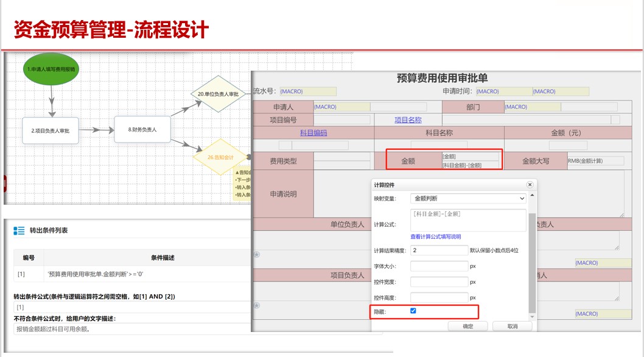The width and height of the screenshot is (644, 357).
Task: Click the 计算结果精度 input field
Action: pos(439,250)
